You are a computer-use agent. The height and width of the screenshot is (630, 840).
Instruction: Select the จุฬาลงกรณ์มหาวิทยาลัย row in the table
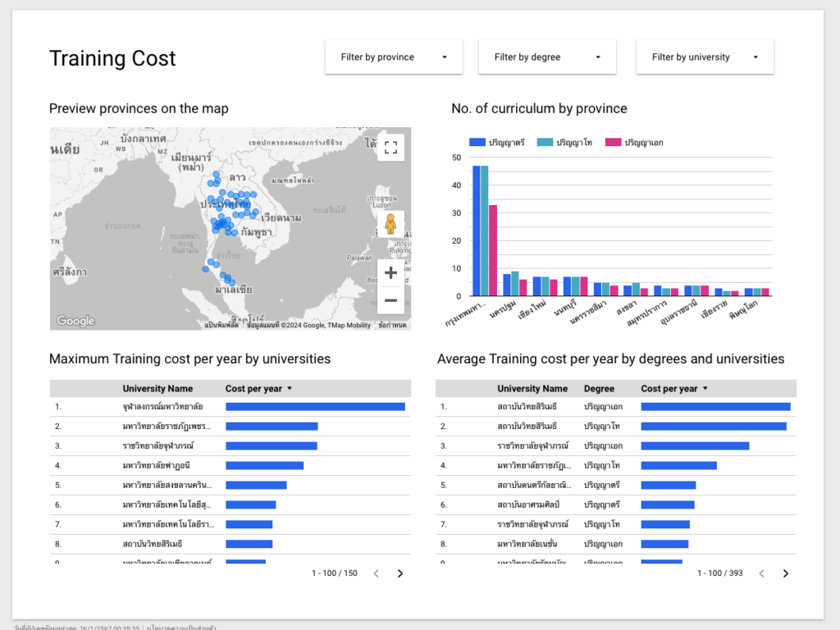(162, 406)
